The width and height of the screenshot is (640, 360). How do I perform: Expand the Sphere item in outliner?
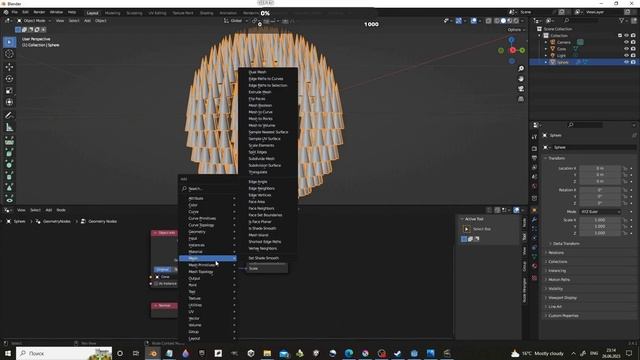(546, 62)
